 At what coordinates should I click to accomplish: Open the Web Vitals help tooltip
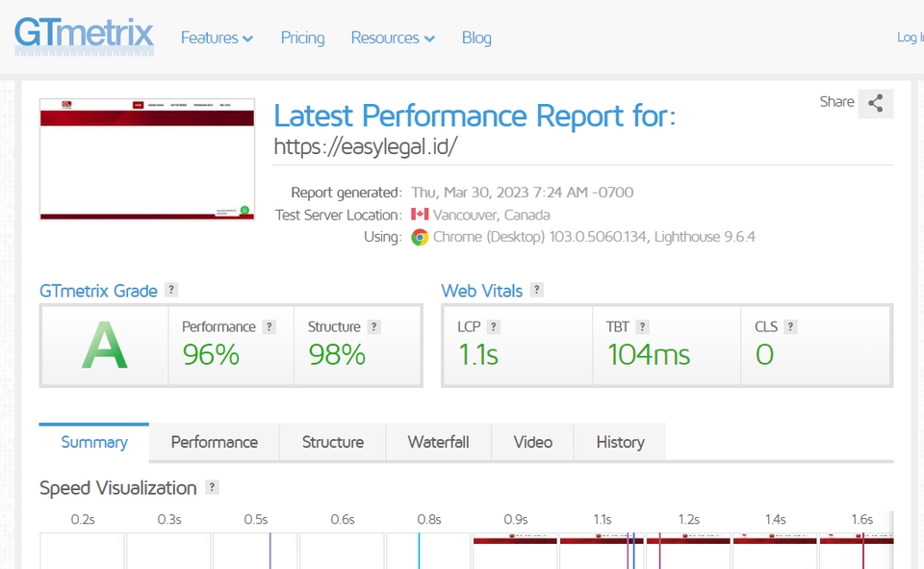(535, 290)
